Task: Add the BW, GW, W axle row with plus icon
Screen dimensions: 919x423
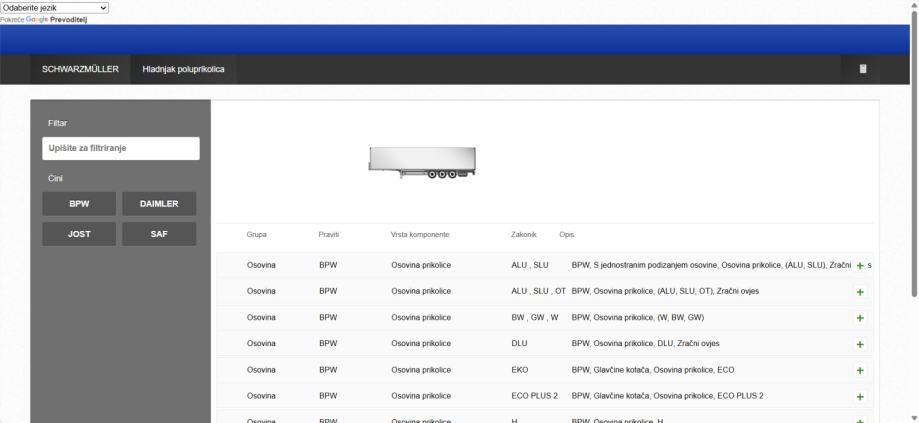Action: [x=860, y=318]
